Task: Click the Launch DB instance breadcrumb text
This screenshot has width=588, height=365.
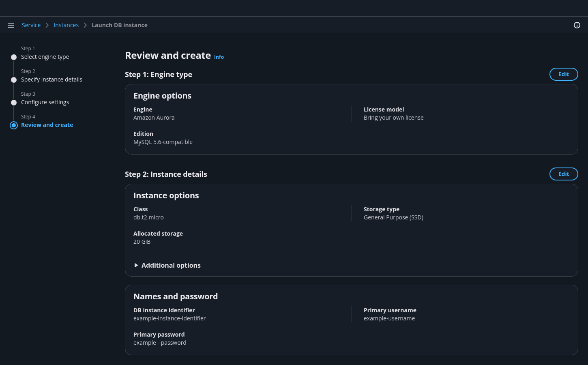Action: click(x=120, y=25)
